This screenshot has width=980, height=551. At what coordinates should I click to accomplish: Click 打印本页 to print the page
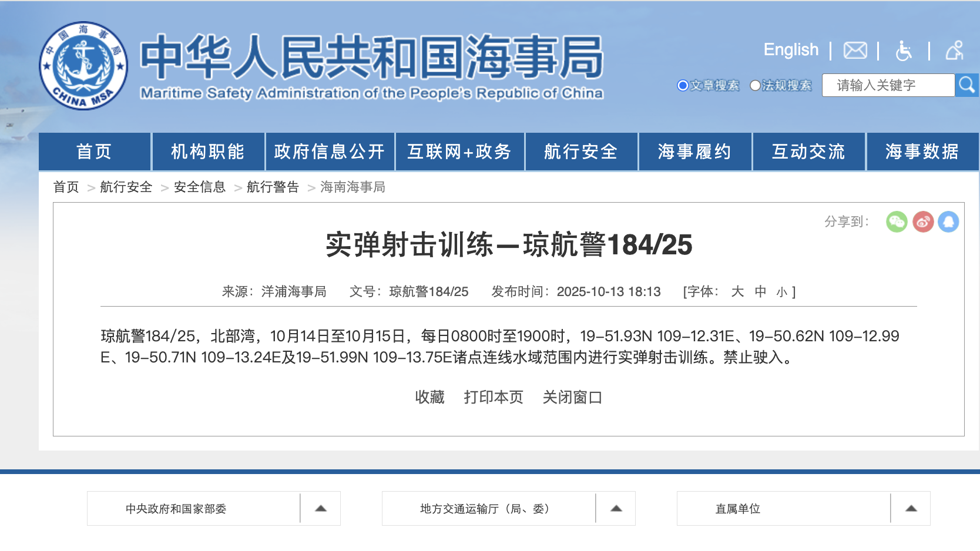[x=494, y=397]
